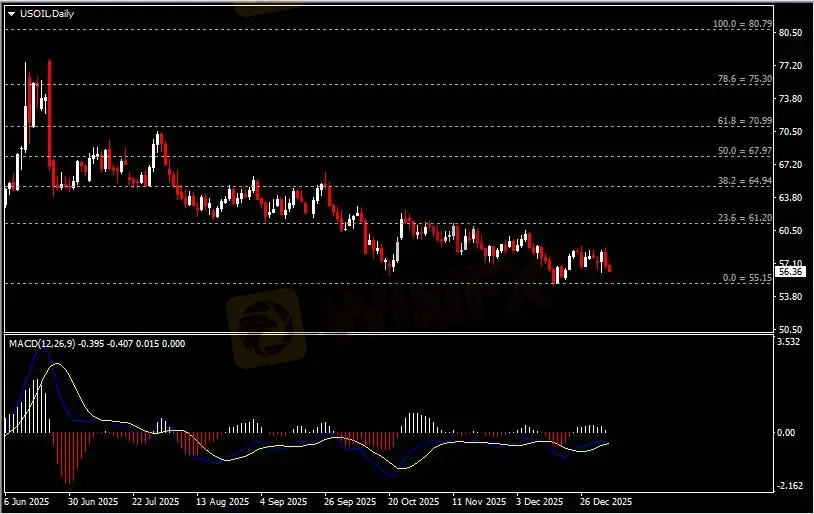Click the MACD scale value -2.162
Image resolution: width=814 pixels, height=514 pixels.
coord(790,486)
